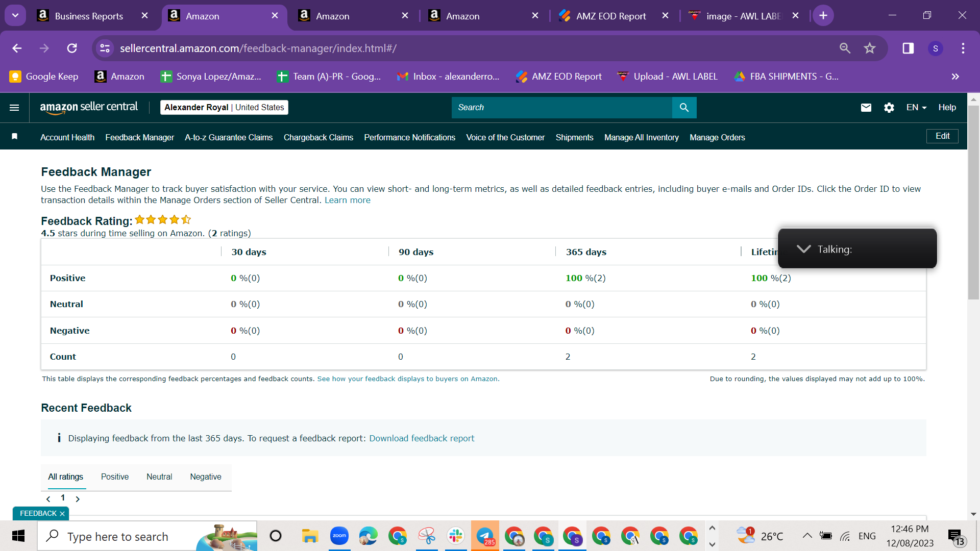Click the site information icon in the address bar

point(105,48)
